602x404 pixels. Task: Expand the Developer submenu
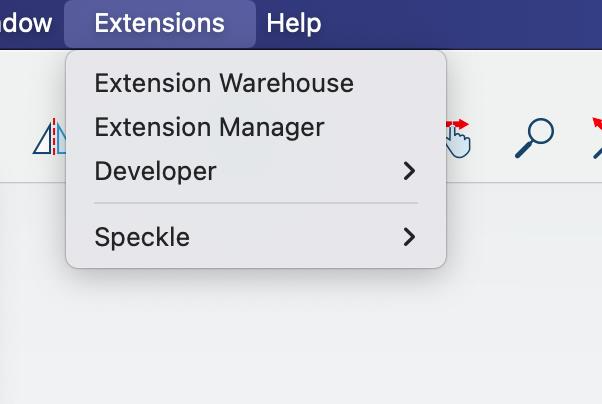(x=256, y=171)
